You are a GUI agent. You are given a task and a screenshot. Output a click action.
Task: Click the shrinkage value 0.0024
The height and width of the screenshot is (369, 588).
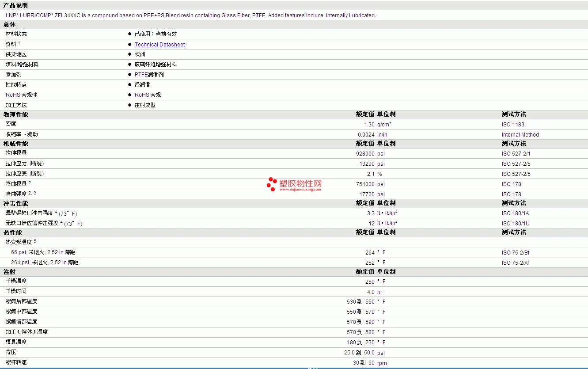366,135
